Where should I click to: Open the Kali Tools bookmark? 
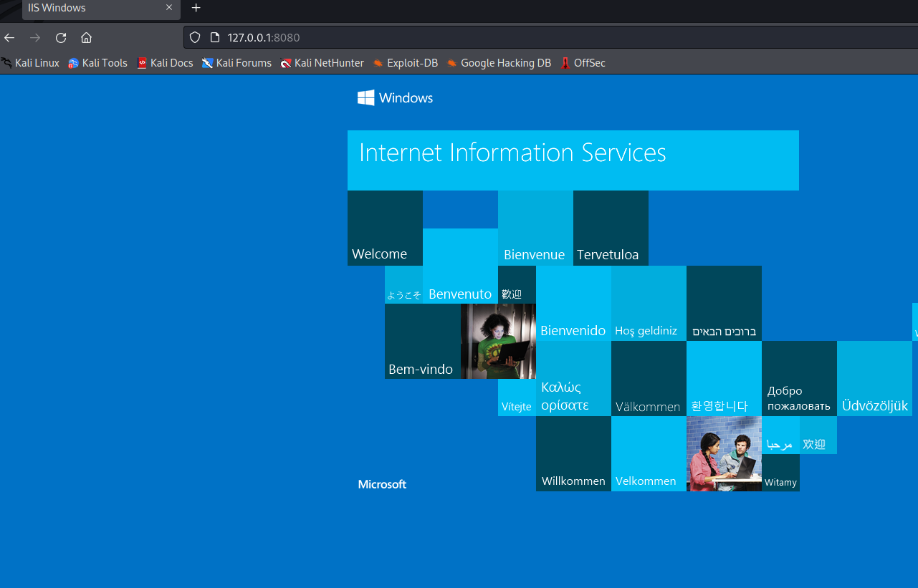(98, 63)
